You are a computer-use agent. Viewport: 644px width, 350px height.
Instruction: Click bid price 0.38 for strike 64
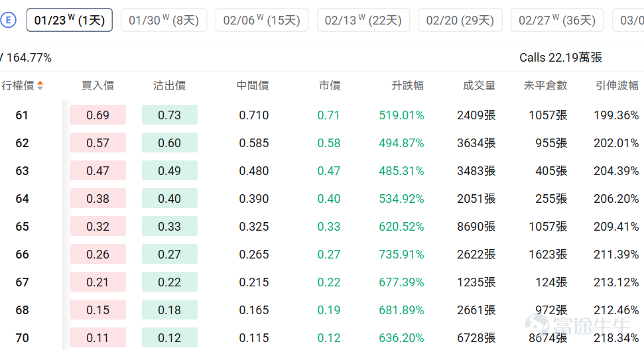[97, 199]
